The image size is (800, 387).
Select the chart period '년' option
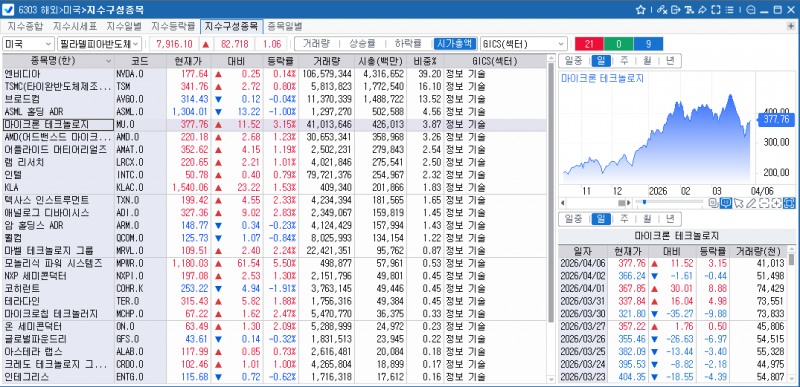pos(670,61)
